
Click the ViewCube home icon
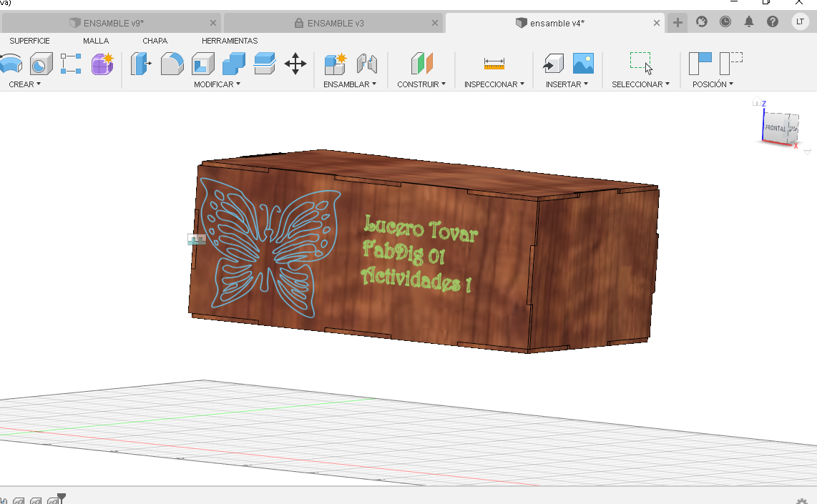pyautogui.click(x=757, y=102)
